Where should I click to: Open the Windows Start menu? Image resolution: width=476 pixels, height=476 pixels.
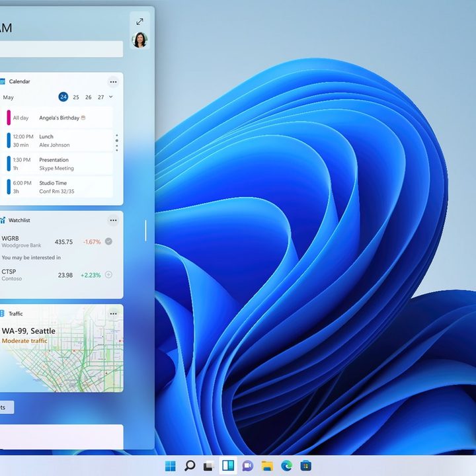point(171,465)
